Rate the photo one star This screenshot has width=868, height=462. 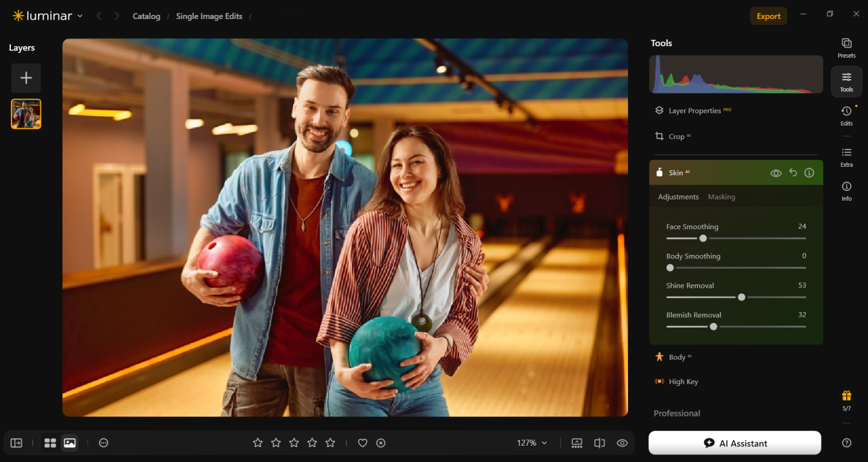point(258,443)
